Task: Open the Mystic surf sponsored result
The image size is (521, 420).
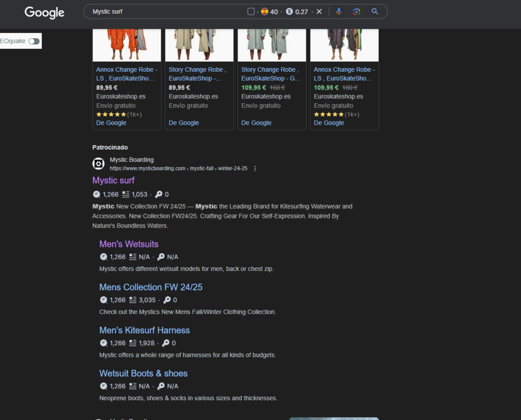Action: pos(113,180)
